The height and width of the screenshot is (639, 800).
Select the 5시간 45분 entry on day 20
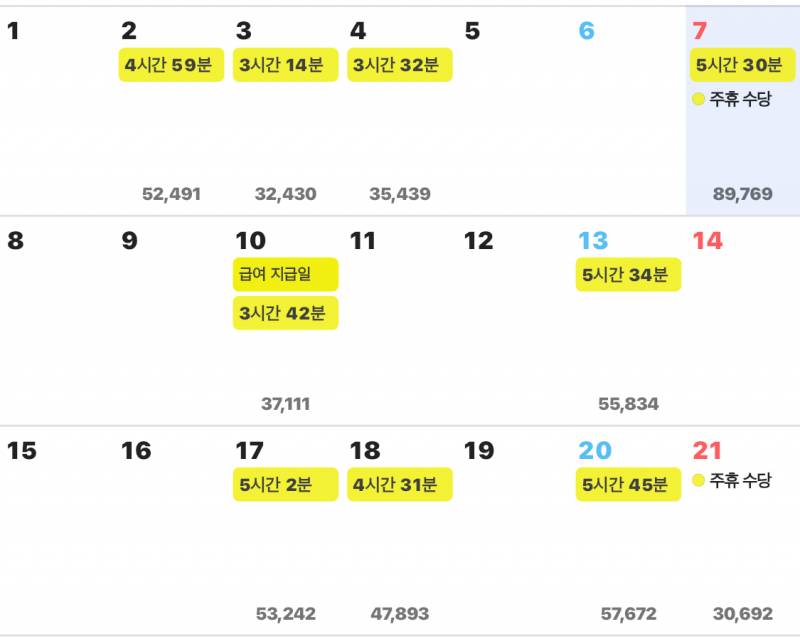coord(628,484)
